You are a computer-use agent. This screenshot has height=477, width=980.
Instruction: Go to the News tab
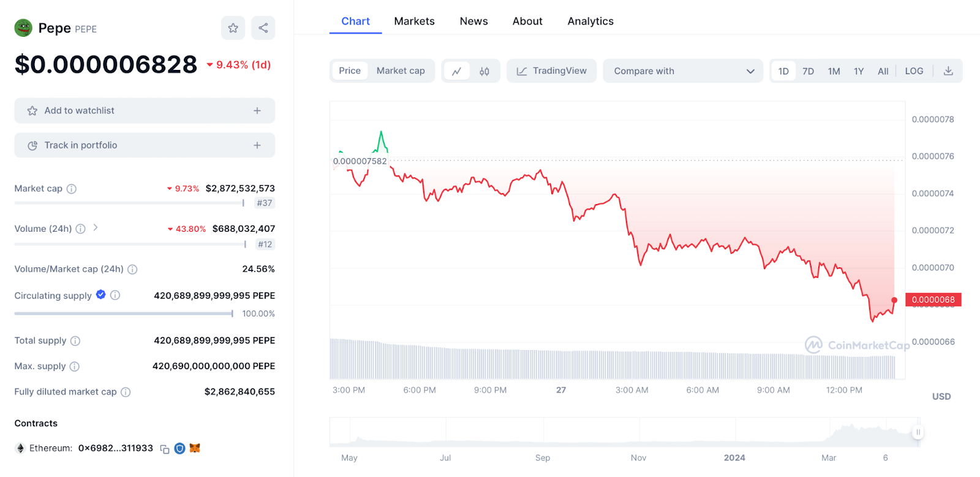pos(474,21)
